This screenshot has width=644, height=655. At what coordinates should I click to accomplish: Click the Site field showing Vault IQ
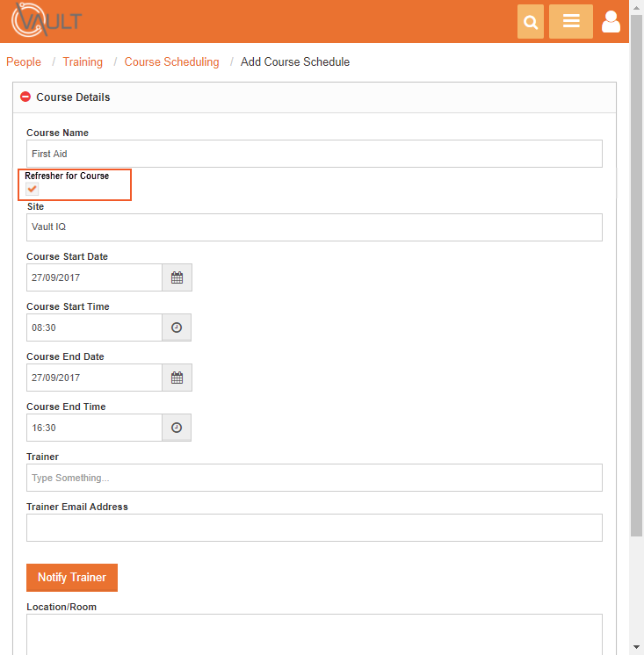tap(315, 227)
